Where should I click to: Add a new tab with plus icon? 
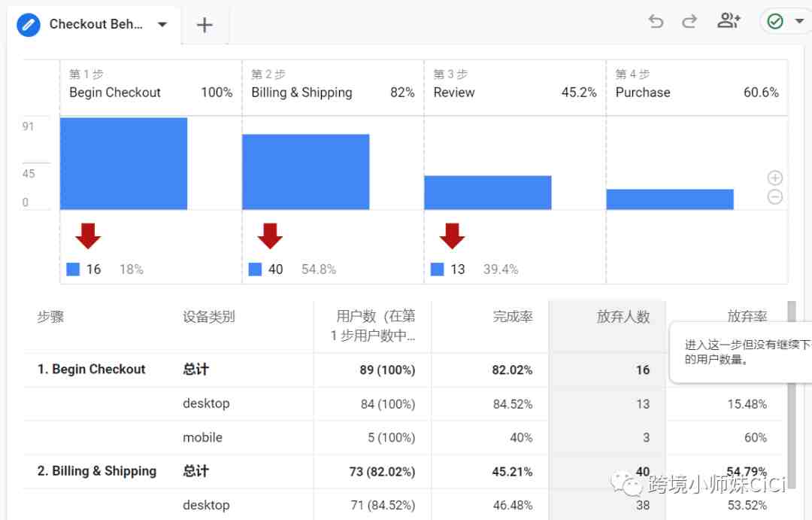[x=205, y=25]
